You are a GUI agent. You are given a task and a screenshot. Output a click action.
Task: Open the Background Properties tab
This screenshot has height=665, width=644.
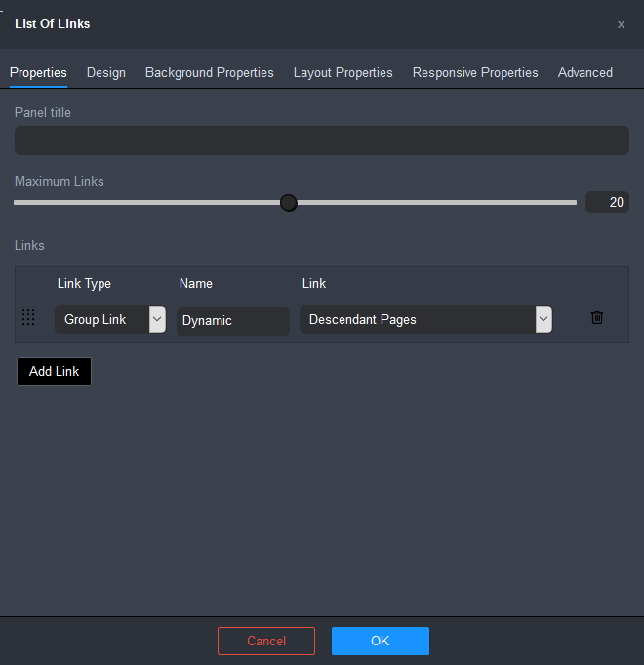point(209,73)
